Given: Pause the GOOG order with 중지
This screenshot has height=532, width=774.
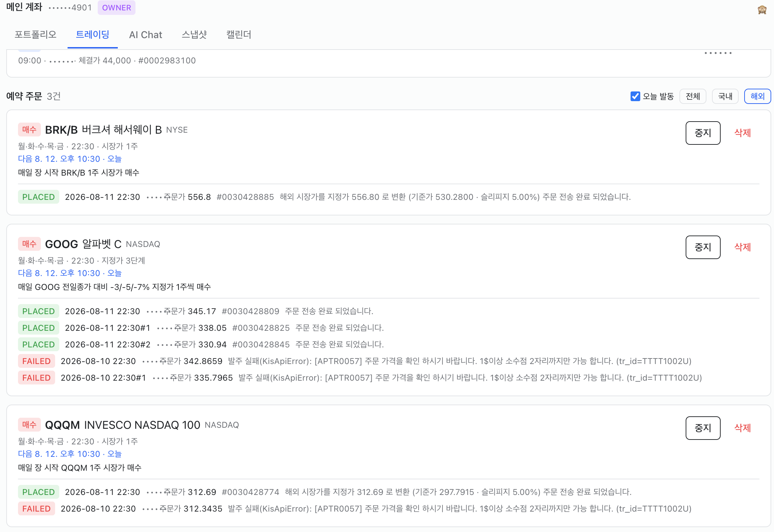Looking at the screenshot, I should point(703,247).
